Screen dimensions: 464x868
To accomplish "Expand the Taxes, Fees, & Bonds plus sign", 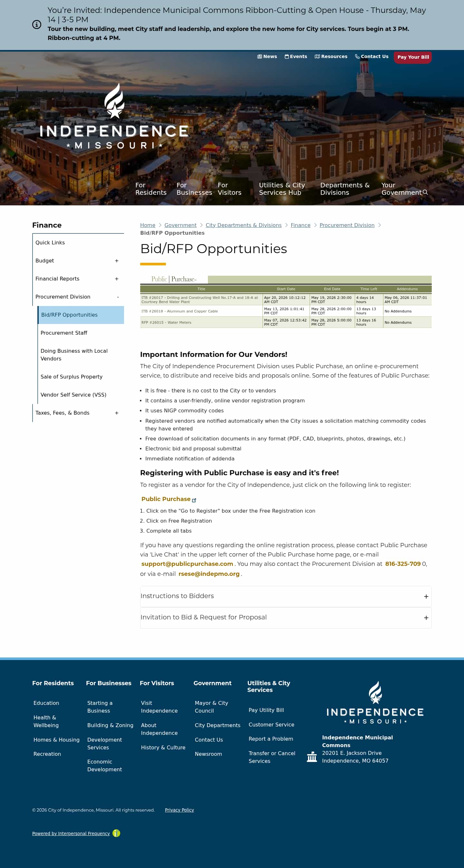I will 117,413.
